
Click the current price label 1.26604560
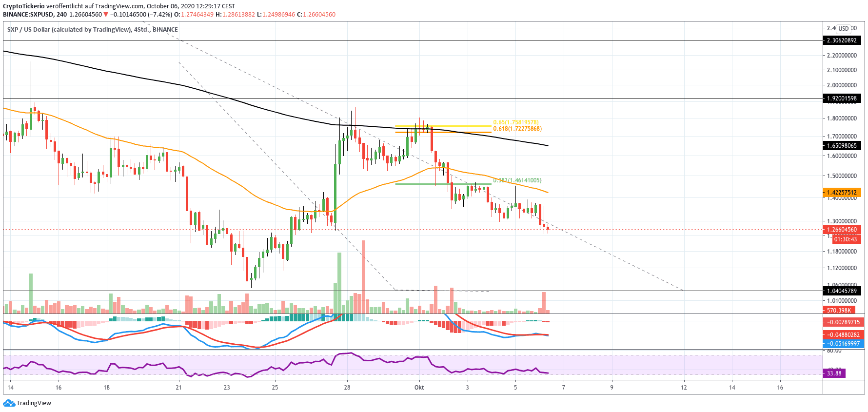pyautogui.click(x=842, y=230)
